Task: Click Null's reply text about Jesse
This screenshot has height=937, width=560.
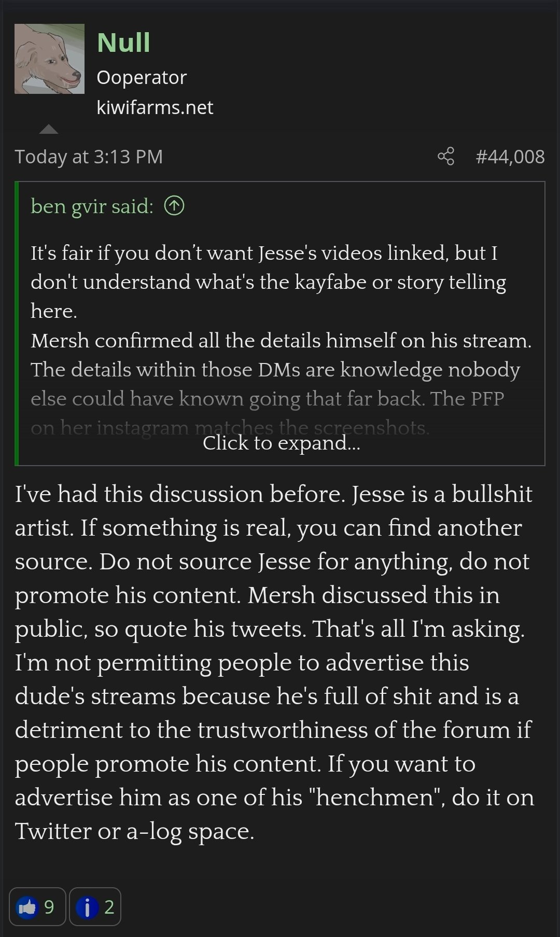Action: coord(274,662)
